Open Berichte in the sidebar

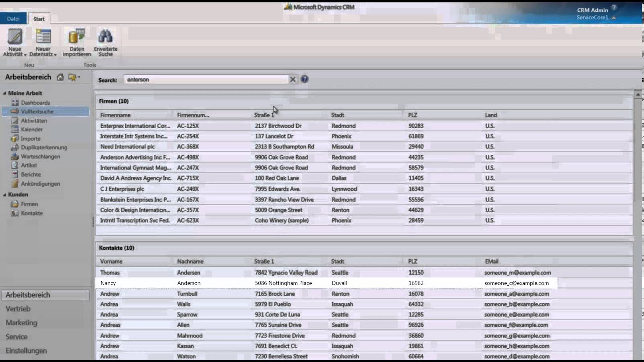pos(31,175)
